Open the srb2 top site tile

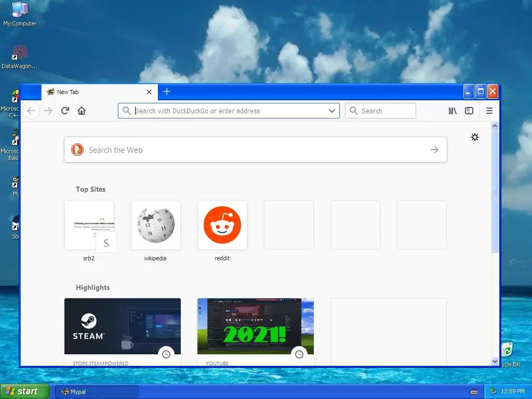click(x=89, y=225)
